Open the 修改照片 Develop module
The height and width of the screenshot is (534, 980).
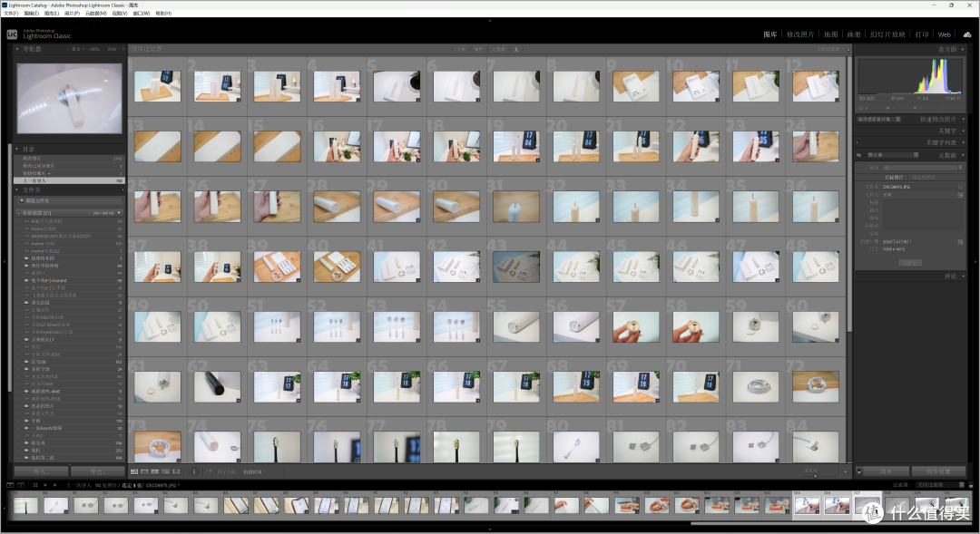[800, 34]
